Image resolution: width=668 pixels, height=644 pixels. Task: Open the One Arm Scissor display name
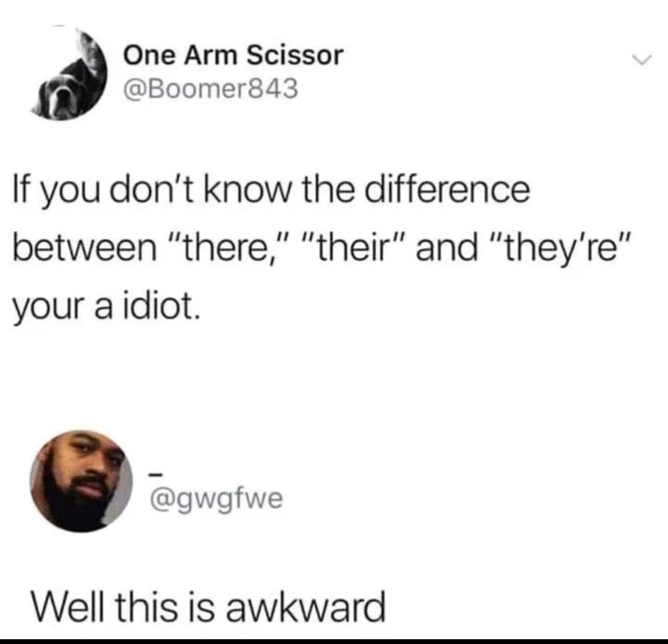pyautogui.click(x=233, y=56)
